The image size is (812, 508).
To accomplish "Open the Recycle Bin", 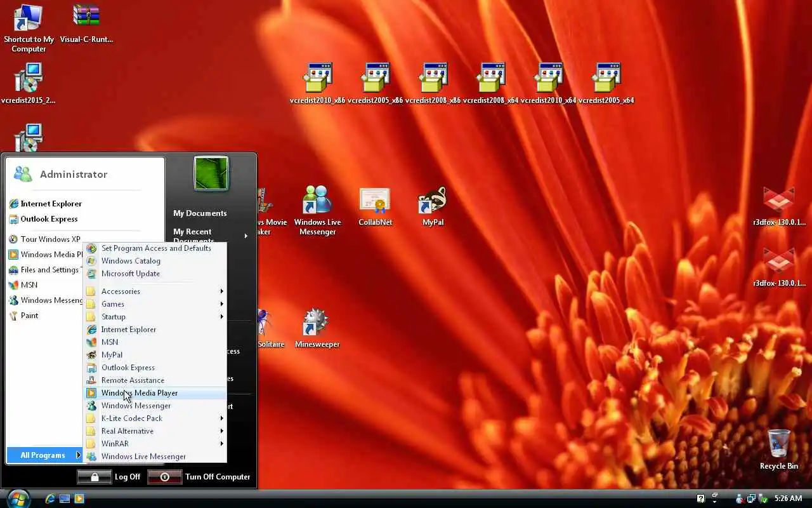I will point(778,450).
